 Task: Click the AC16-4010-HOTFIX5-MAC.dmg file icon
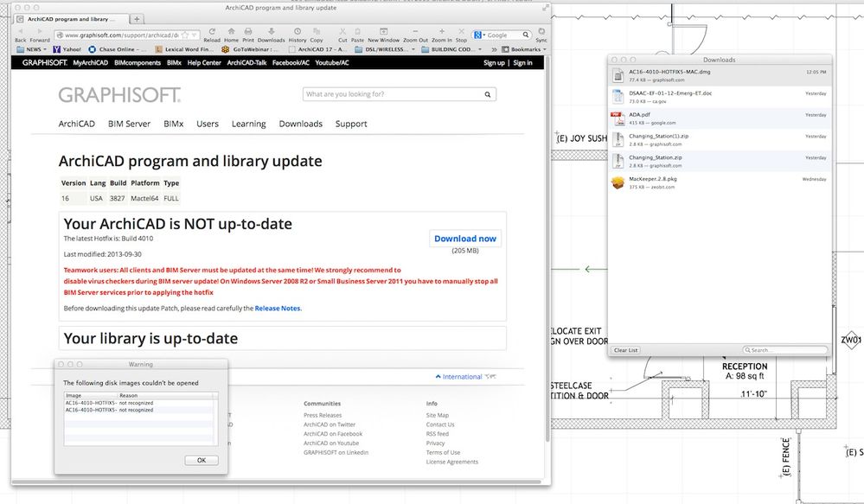[618, 75]
